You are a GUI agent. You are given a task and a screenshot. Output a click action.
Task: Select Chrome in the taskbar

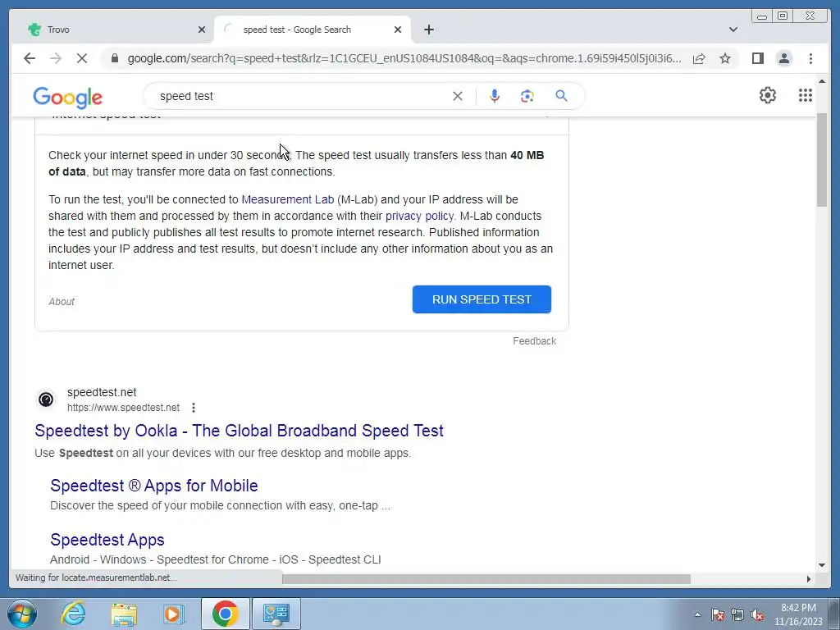(x=225, y=614)
